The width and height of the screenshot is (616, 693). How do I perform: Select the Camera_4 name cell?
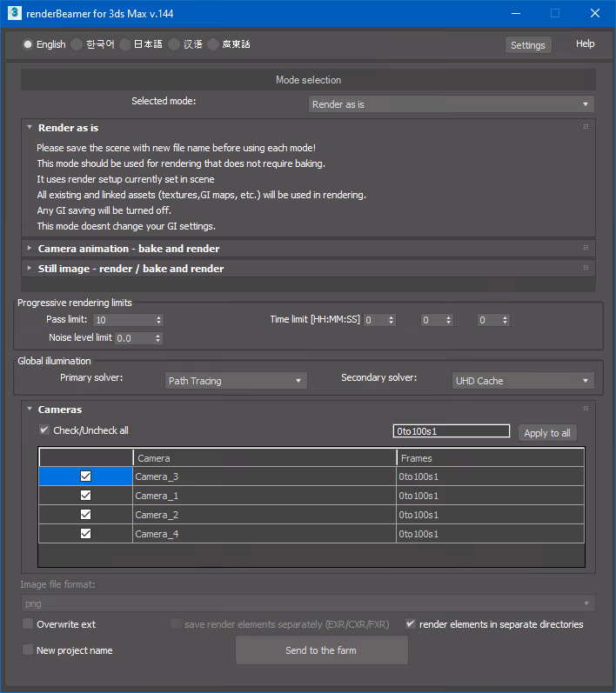click(264, 534)
